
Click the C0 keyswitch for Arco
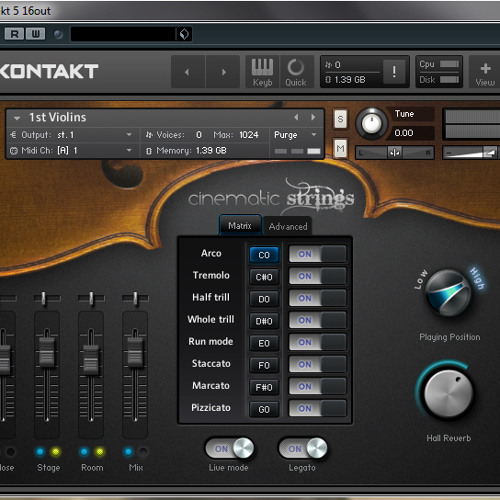pyautogui.click(x=264, y=255)
